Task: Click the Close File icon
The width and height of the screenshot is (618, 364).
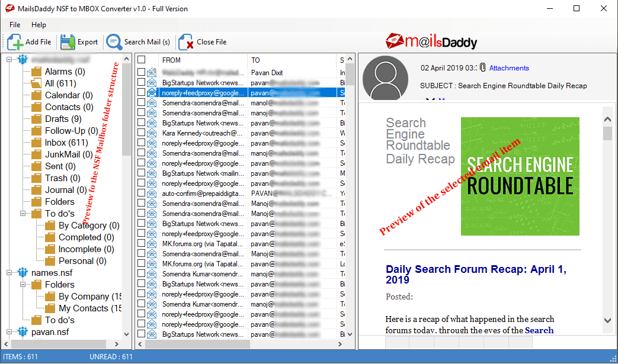Action: (x=186, y=42)
